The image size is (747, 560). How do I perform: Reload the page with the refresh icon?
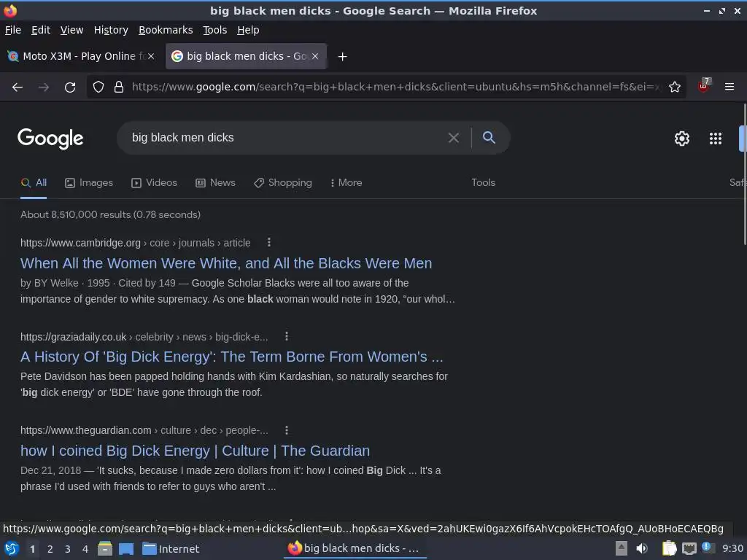tap(70, 87)
